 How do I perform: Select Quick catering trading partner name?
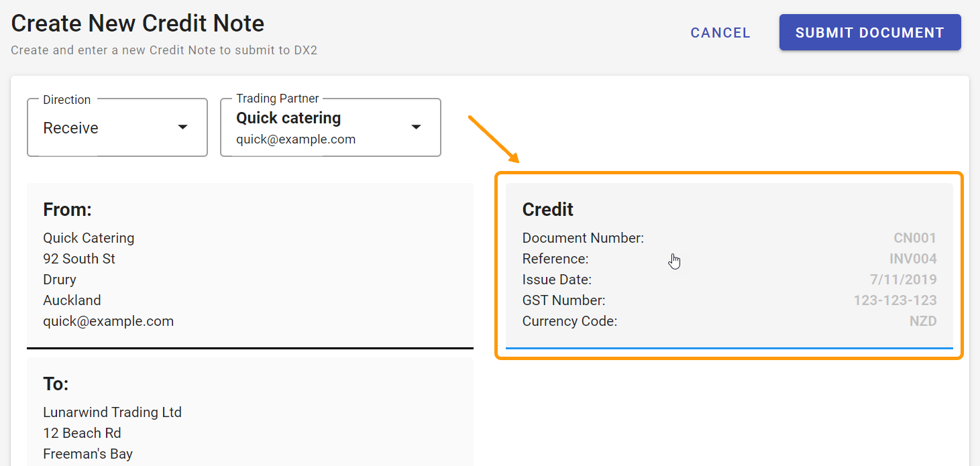[288, 117]
